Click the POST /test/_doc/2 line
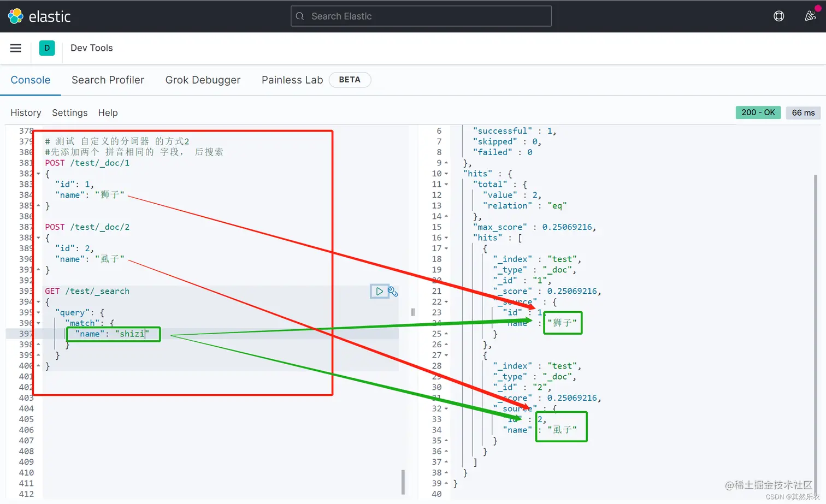This screenshot has height=504, width=826. (x=87, y=227)
